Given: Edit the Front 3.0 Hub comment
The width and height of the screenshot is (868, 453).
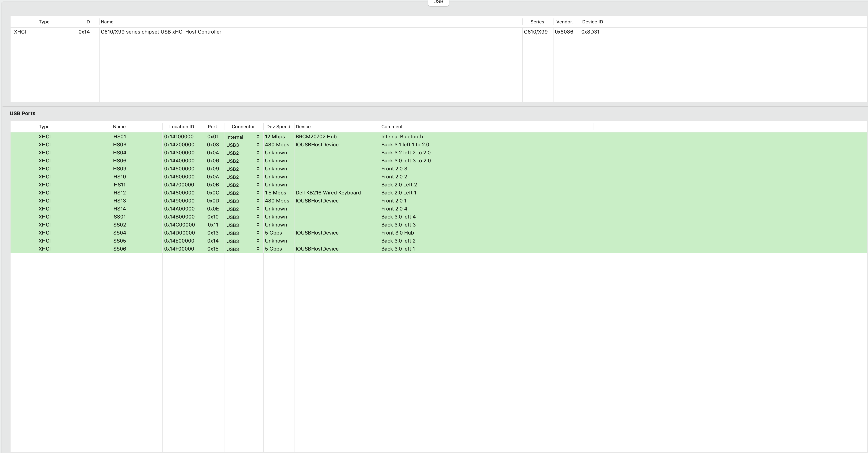Looking at the screenshot, I should point(398,233).
